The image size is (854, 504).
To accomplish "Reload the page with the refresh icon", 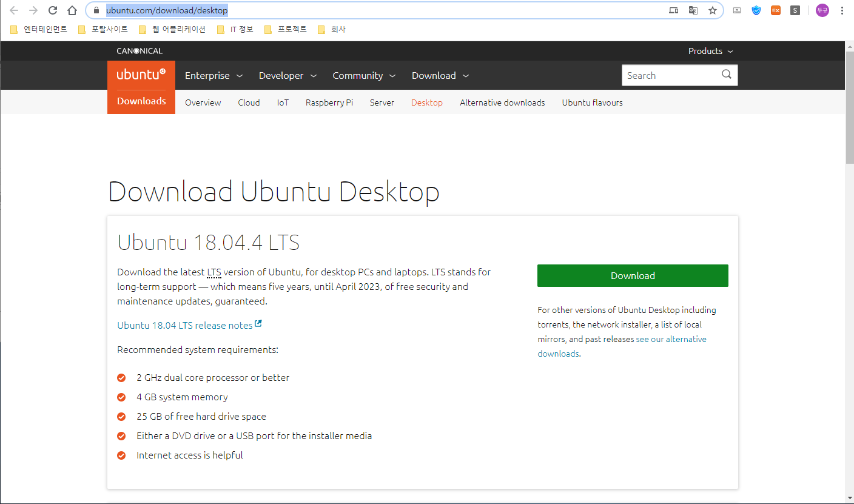I will pyautogui.click(x=53, y=10).
